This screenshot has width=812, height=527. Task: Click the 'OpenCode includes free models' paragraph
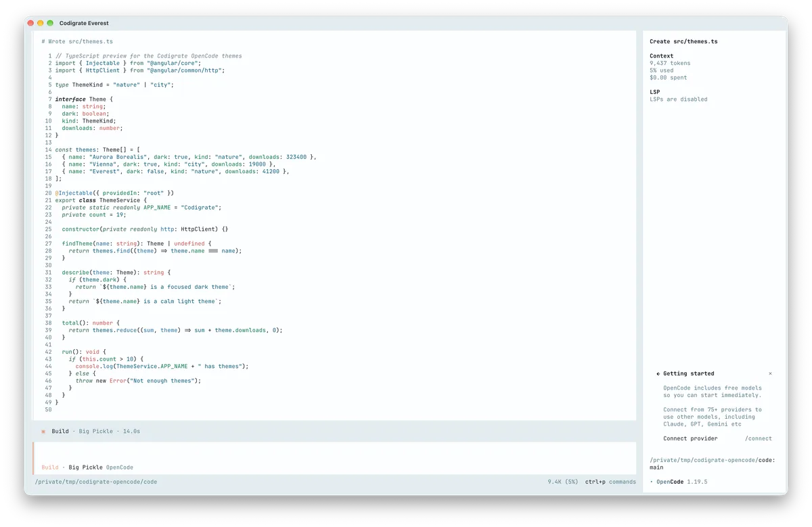click(713, 392)
